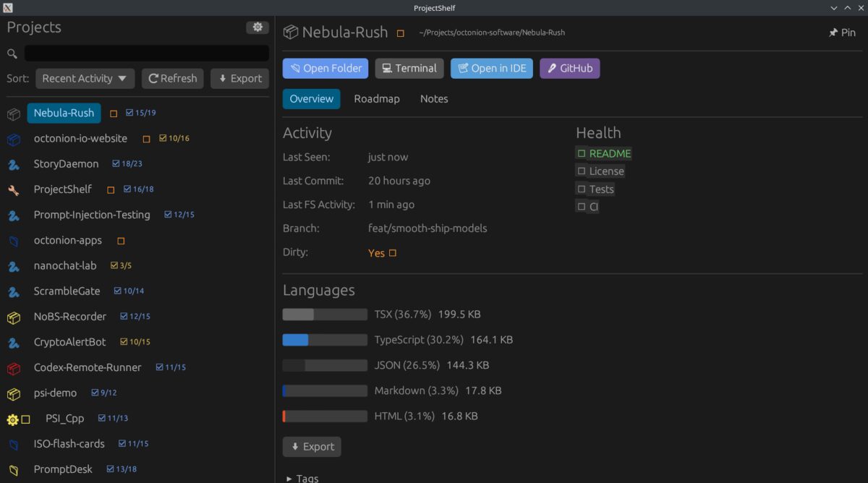868x483 pixels.
Task: Click the cube icon beside Nebula-Rush in list
Action: [13, 114]
